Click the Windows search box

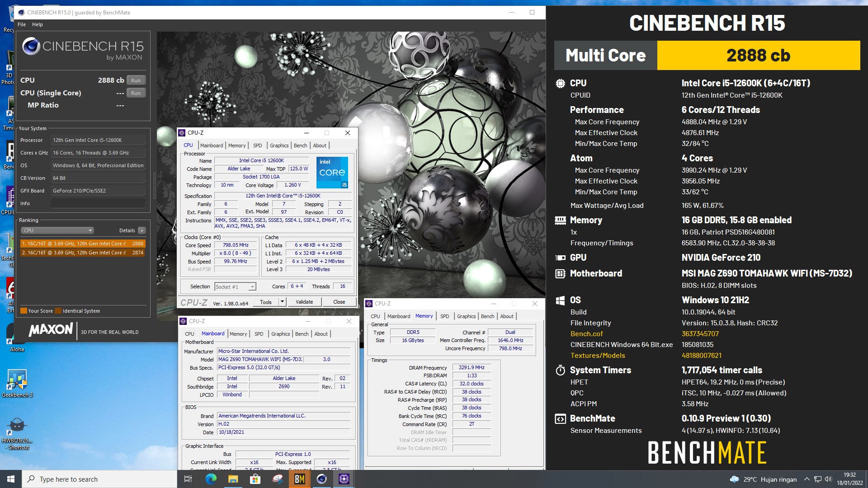(x=99, y=479)
